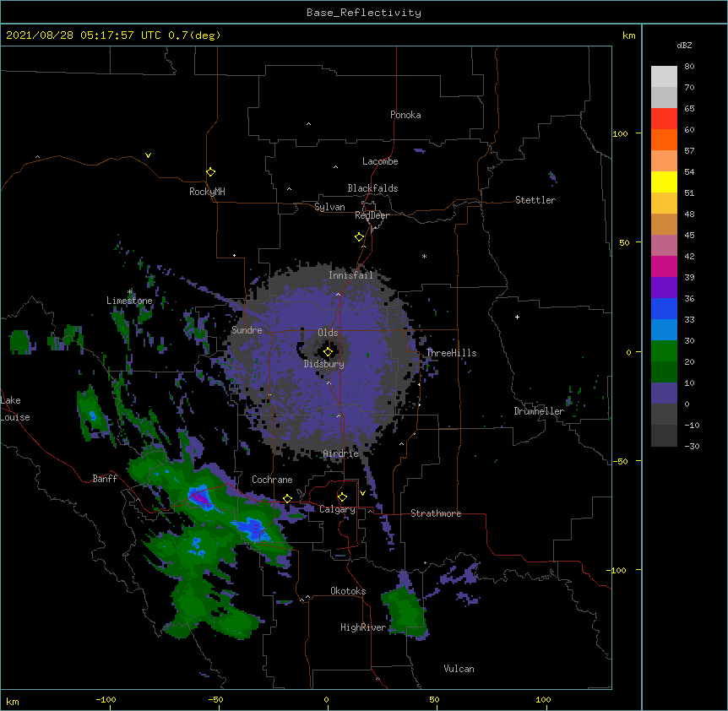Click the ThreeHills label
Viewport: 728px width, 711px height.
click(452, 353)
